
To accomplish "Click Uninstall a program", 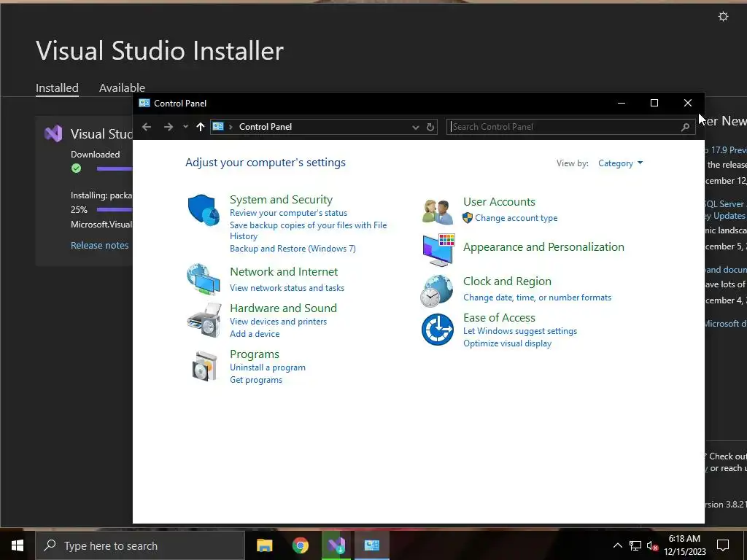I will point(268,367).
